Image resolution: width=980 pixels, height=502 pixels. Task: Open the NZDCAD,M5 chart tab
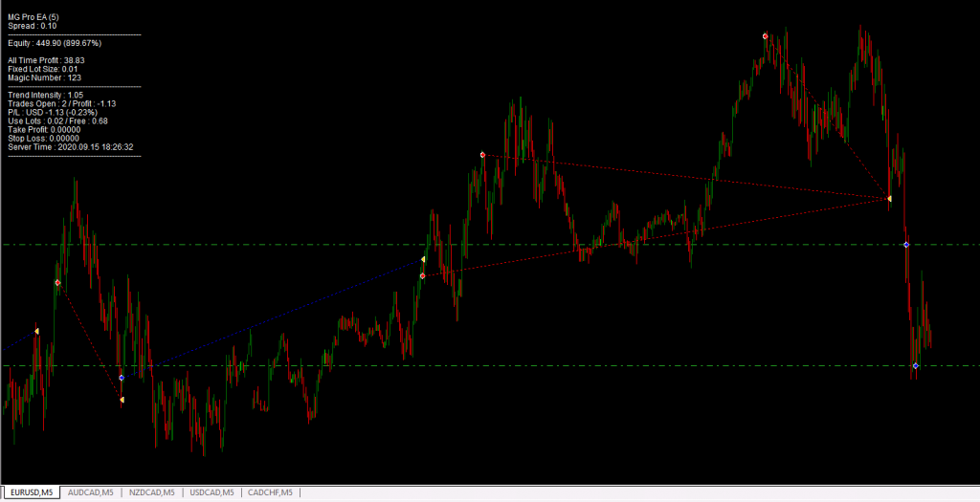(x=152, y=492)
